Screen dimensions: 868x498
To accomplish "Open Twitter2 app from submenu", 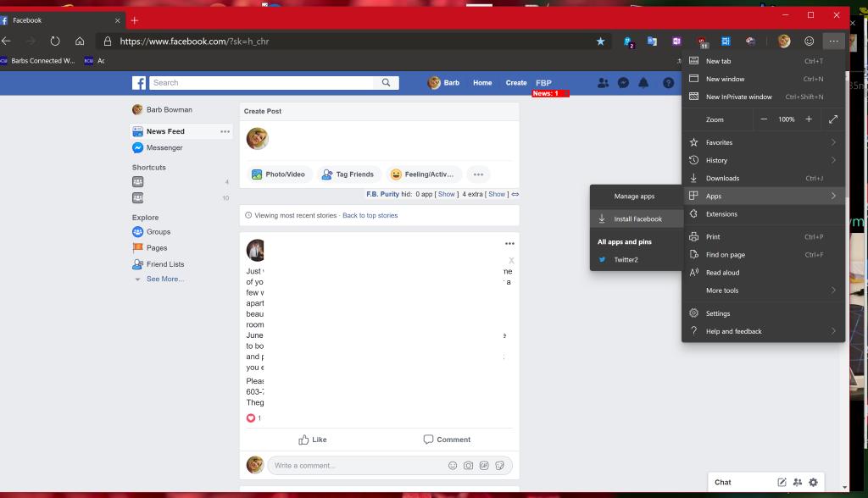I will [x=636, y=259].
